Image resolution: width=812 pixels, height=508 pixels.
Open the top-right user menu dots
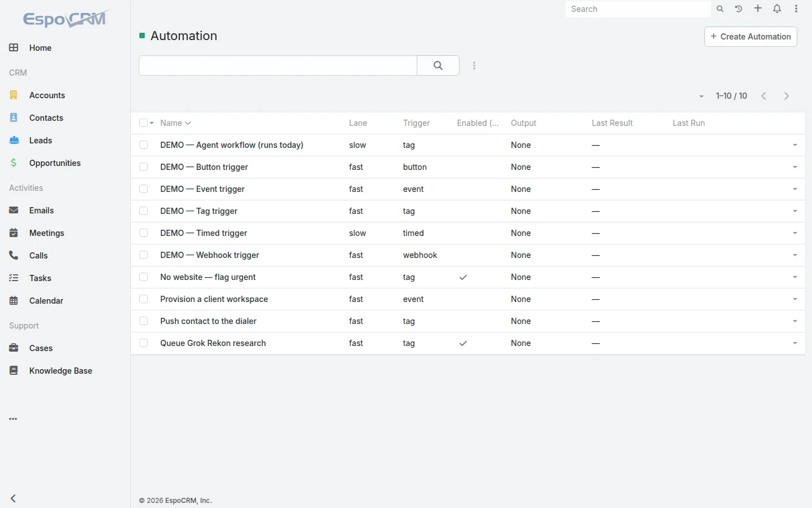tap(796, 8)
